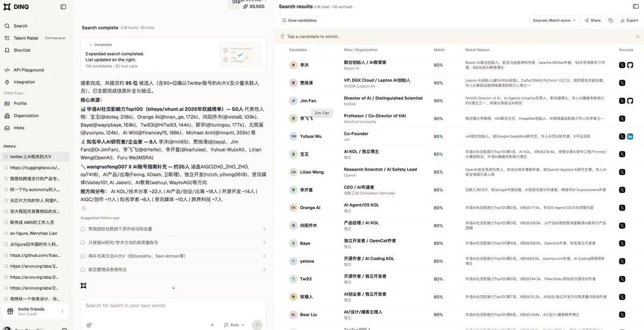Select follow-up '再补充英文区AI大V'
The height and width of the screenshot is (330, 644).
coord(173,256)
